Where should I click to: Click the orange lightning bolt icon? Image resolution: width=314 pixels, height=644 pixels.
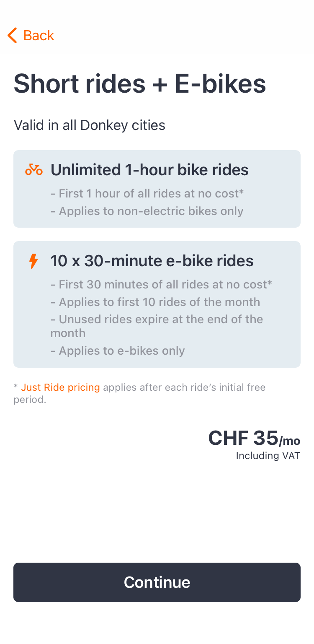[33, 261]
